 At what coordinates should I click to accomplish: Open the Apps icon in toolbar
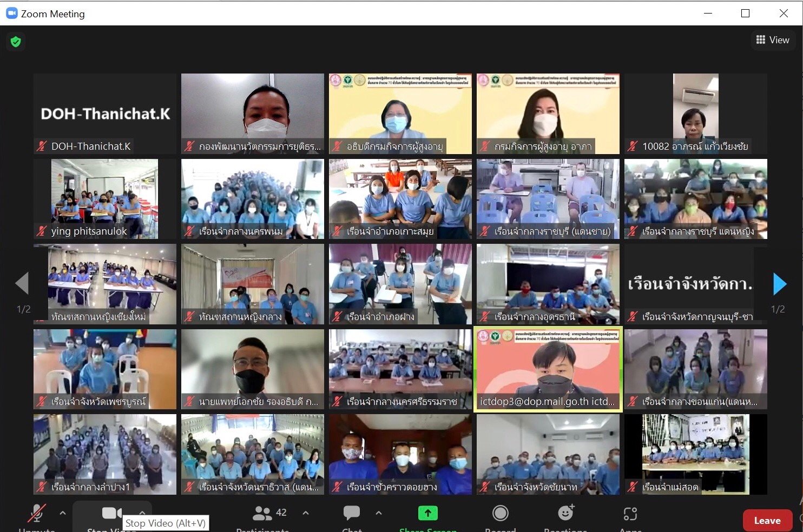click(x=630, y=513)
